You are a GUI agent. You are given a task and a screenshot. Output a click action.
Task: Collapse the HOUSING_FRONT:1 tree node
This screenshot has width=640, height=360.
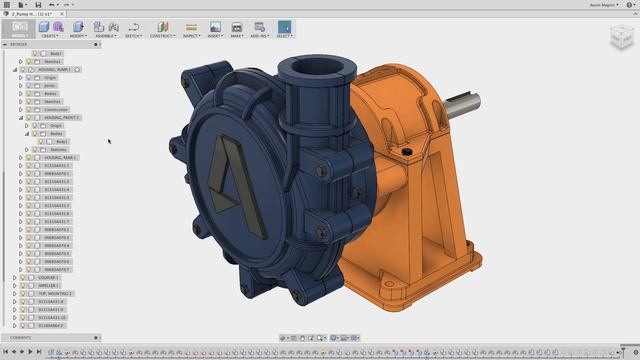(x=21, y=118)
